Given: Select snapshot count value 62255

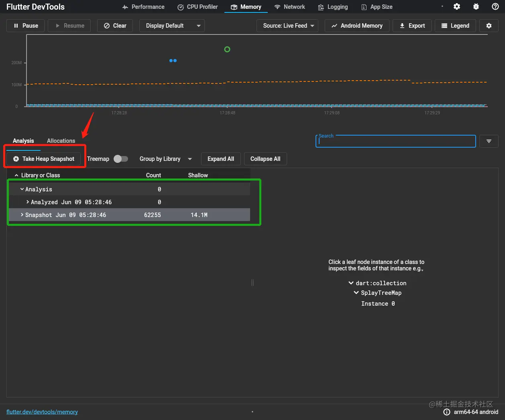Looking at the screenshot, I should click(x=153, y=215).
